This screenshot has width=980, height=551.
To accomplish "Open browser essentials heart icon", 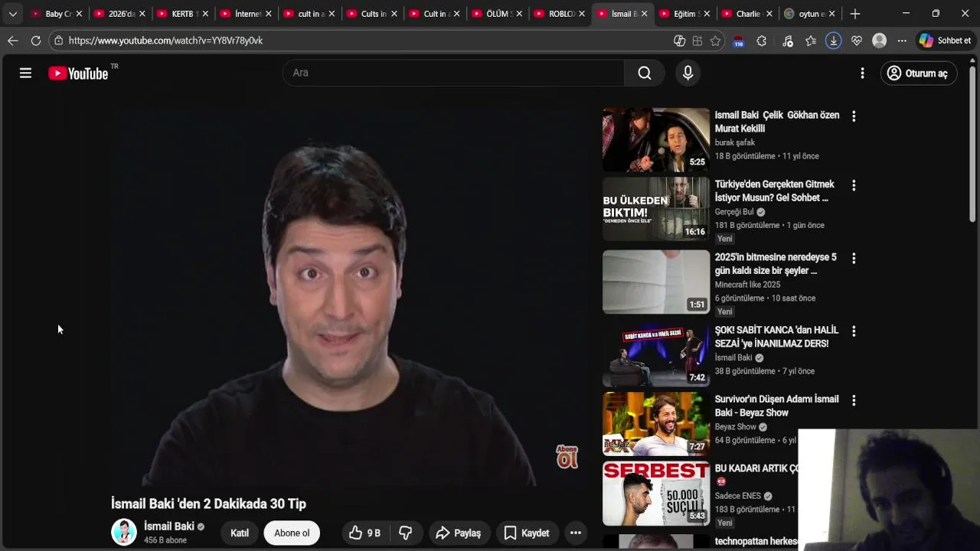I will click(857, 41).
